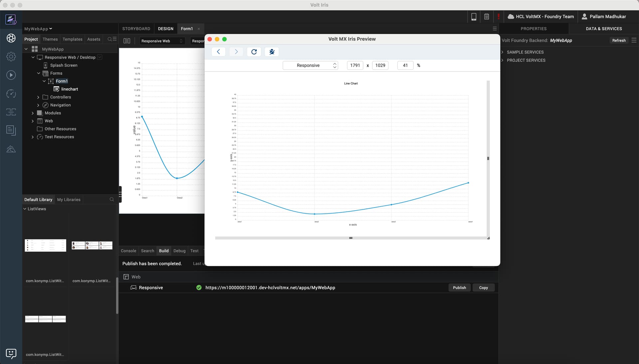This screenshot has width=639, height=364.
Task: Click the zoom percent field 41
Action: (405, 65)
